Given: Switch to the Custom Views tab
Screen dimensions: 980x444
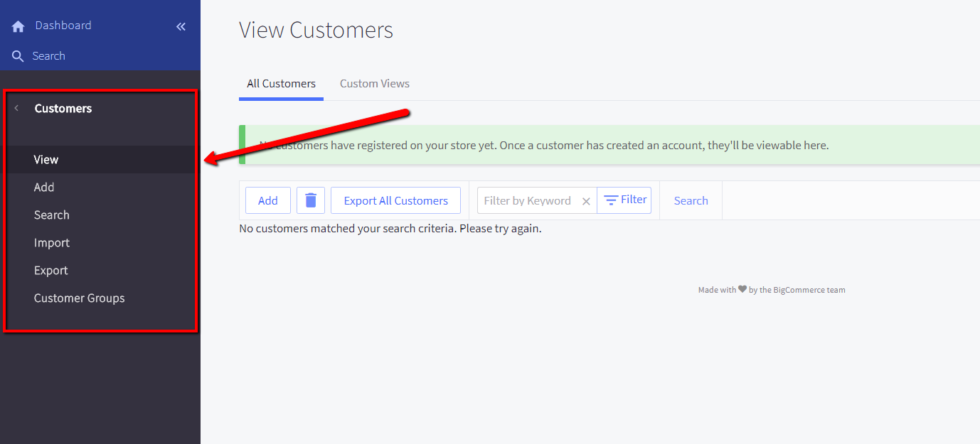Looking at the screenshot, I should 374,83.
